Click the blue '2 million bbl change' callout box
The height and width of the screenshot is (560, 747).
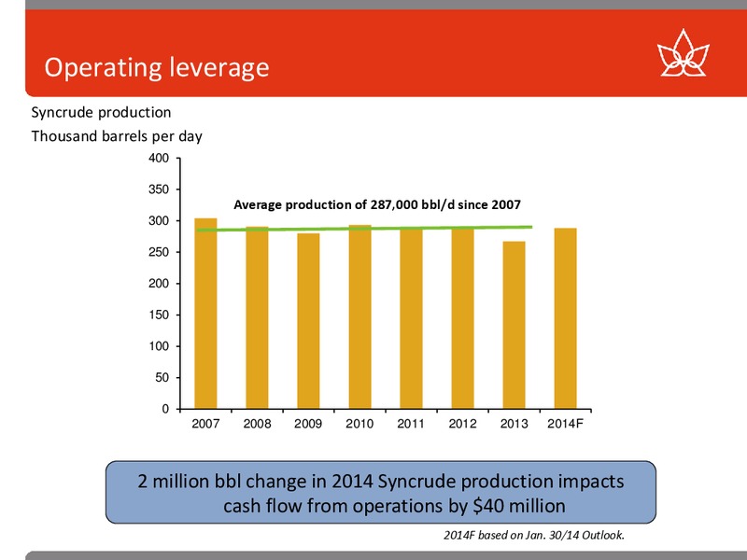(381, 493)
